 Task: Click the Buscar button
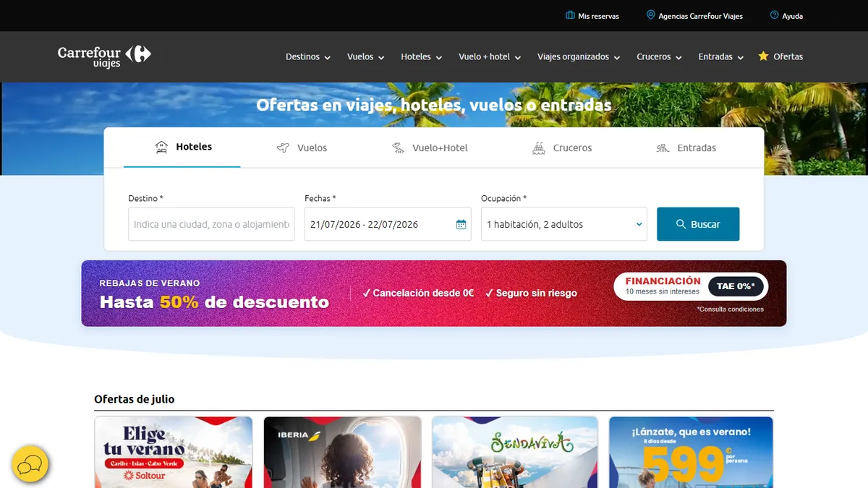click(x=698, y=224)
